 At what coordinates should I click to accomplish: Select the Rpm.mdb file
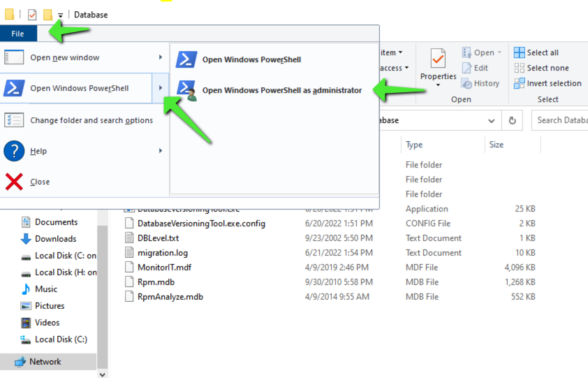(156, 282)
